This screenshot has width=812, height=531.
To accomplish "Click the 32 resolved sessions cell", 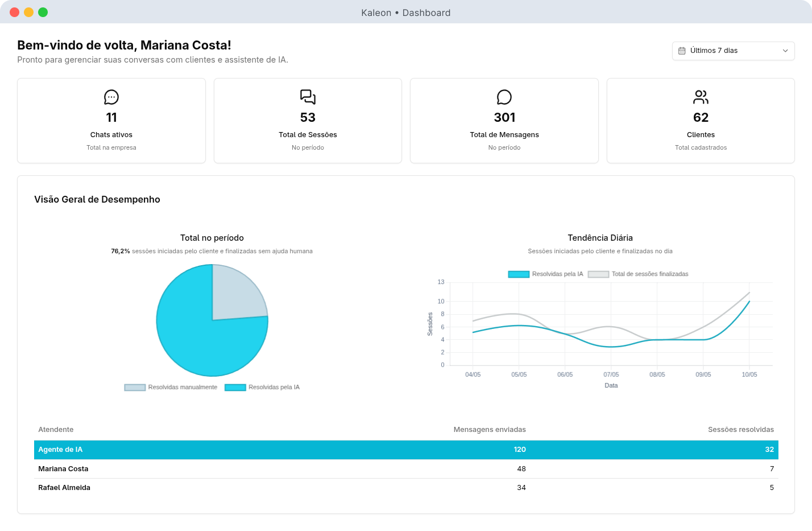I will pos(769,450).
